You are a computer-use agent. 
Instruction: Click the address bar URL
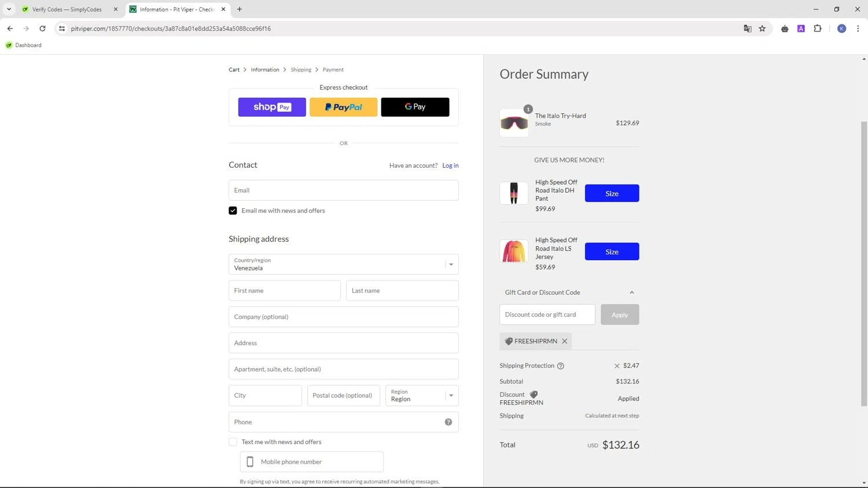click(x=171, y=28)
